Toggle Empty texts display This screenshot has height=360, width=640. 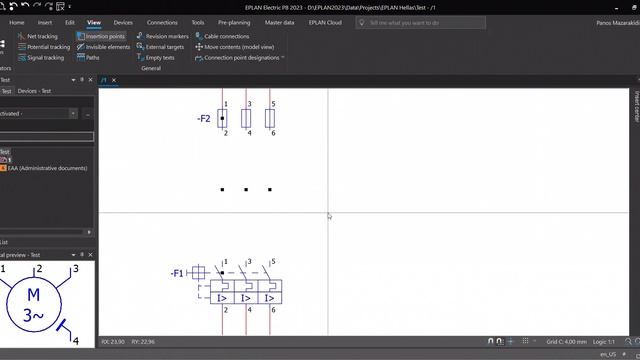pyautogui.click(x=156, y=58)
